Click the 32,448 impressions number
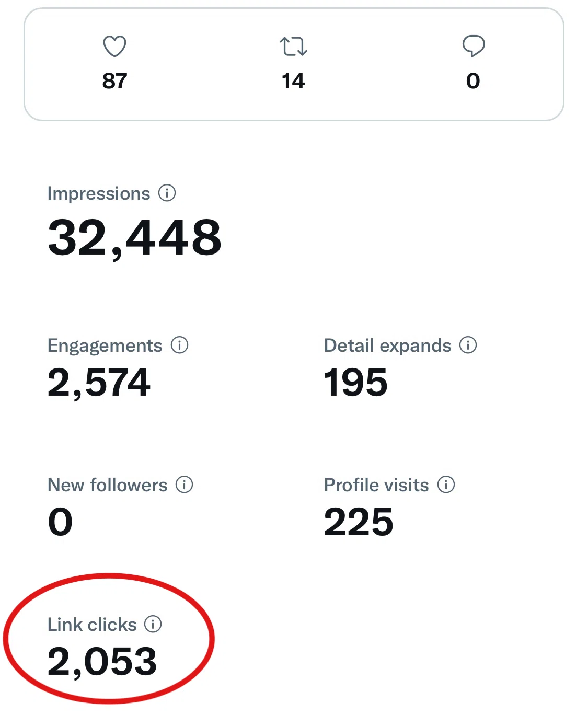 (x=135, y=238)
